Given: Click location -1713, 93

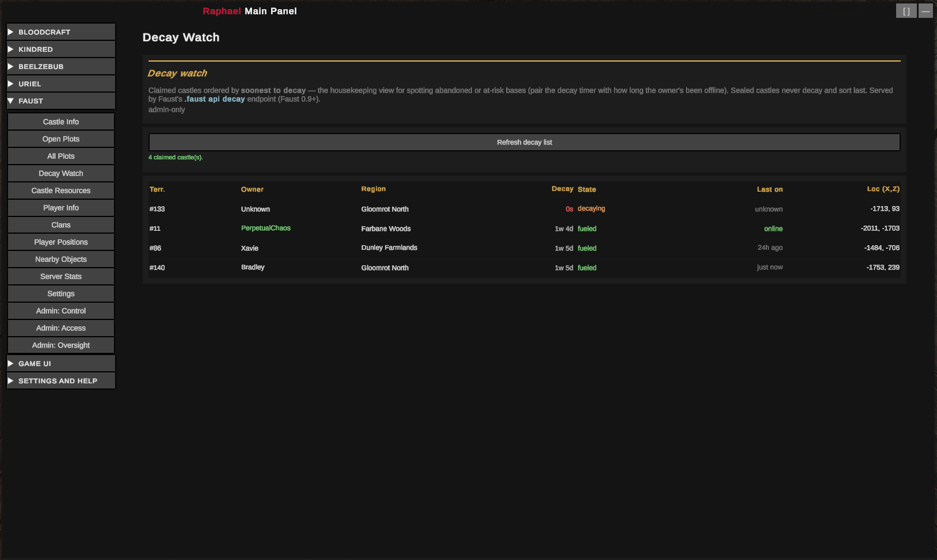Looking at the screenshot, I should 885,208.
